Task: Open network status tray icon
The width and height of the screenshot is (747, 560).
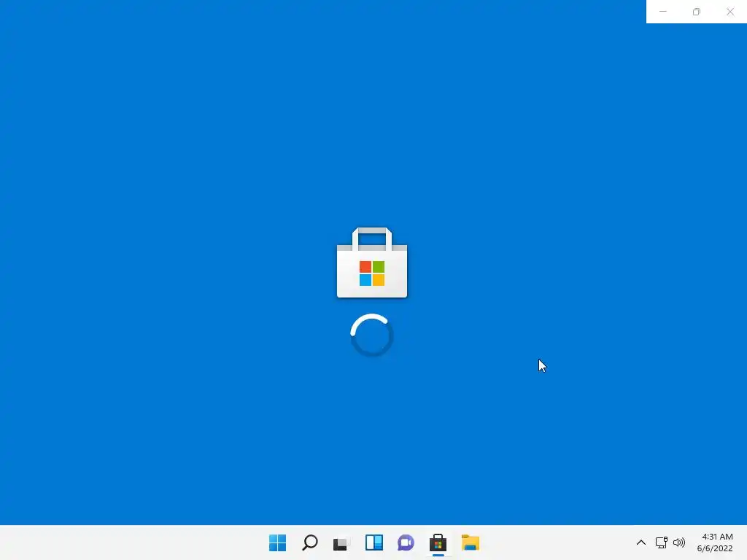Action: 661,542
